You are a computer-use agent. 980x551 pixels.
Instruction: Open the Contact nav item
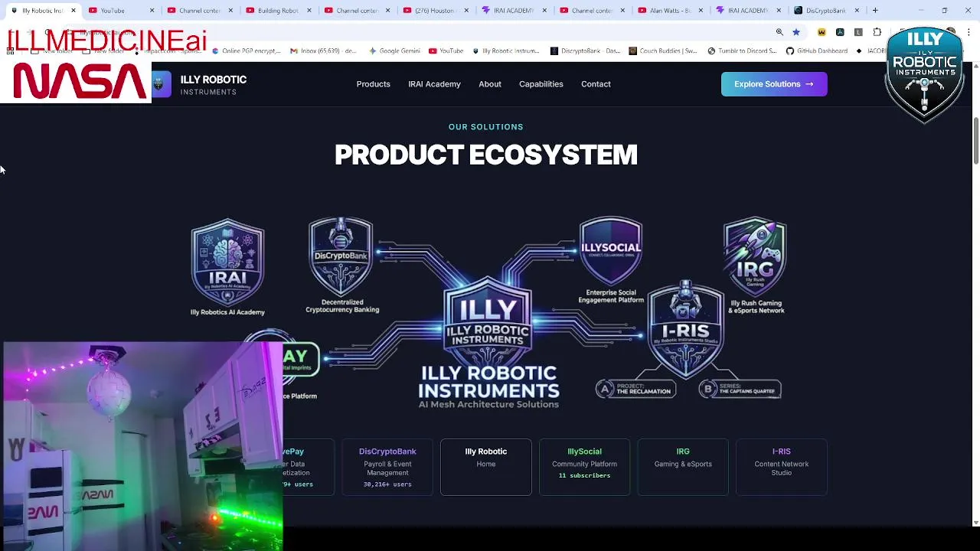point(596,84)
